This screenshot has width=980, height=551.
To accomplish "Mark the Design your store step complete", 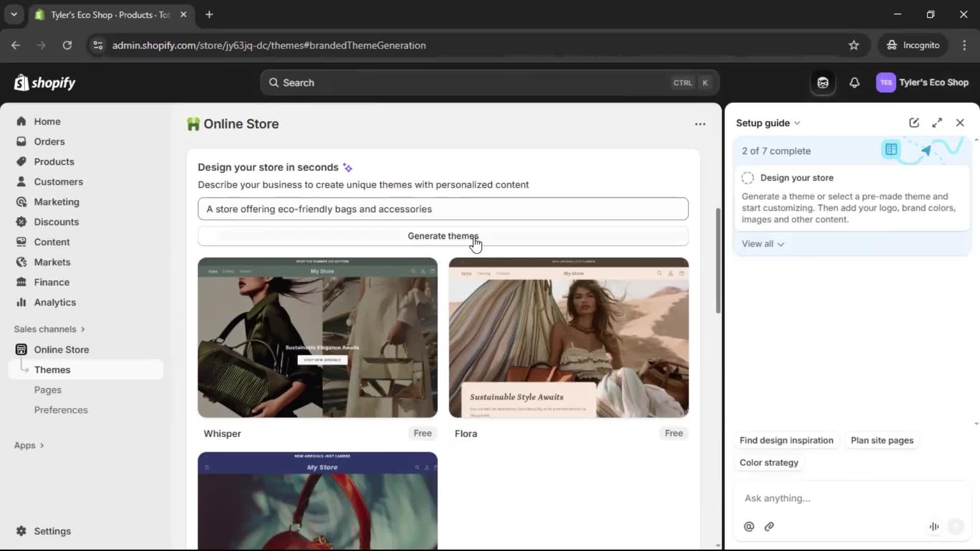I will [747, 178].
